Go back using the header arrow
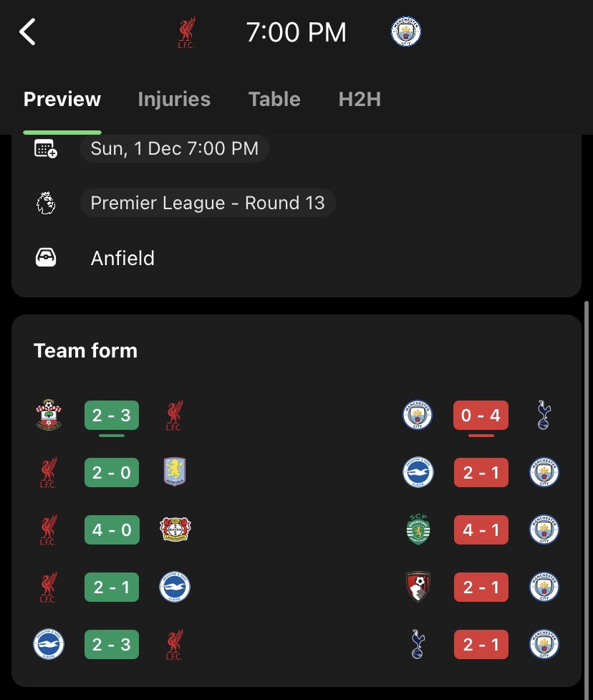Viewport: 593px width, 700px height. [27, 32]
